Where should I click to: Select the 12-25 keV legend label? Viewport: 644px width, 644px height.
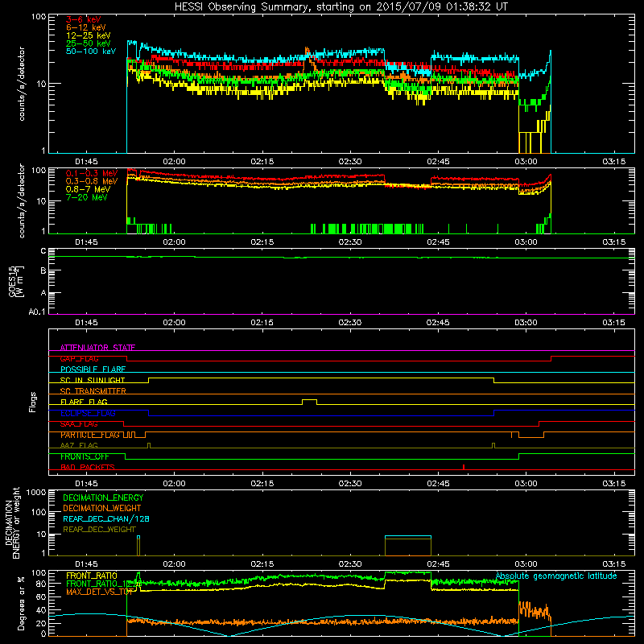(89, 35)
